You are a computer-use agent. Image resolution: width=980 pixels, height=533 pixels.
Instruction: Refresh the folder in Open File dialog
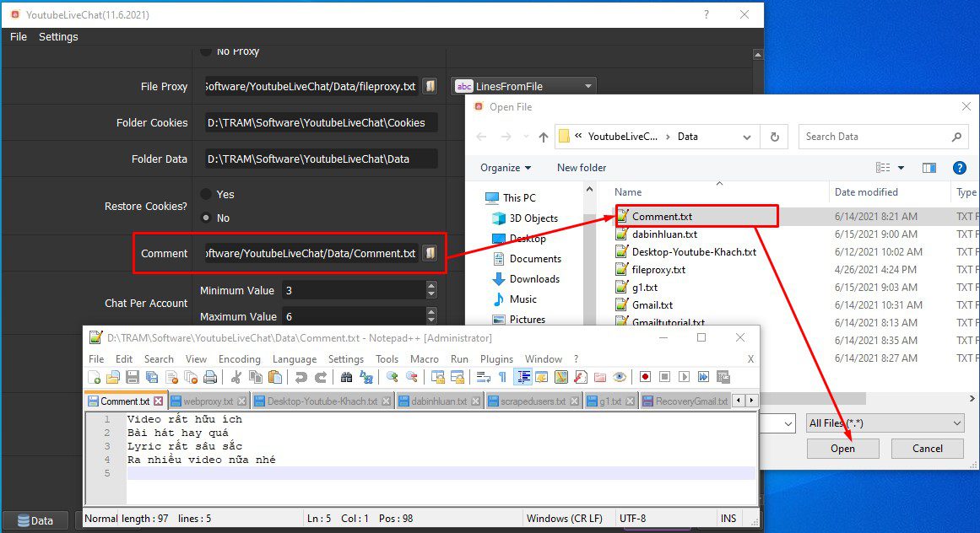[774, 137]
